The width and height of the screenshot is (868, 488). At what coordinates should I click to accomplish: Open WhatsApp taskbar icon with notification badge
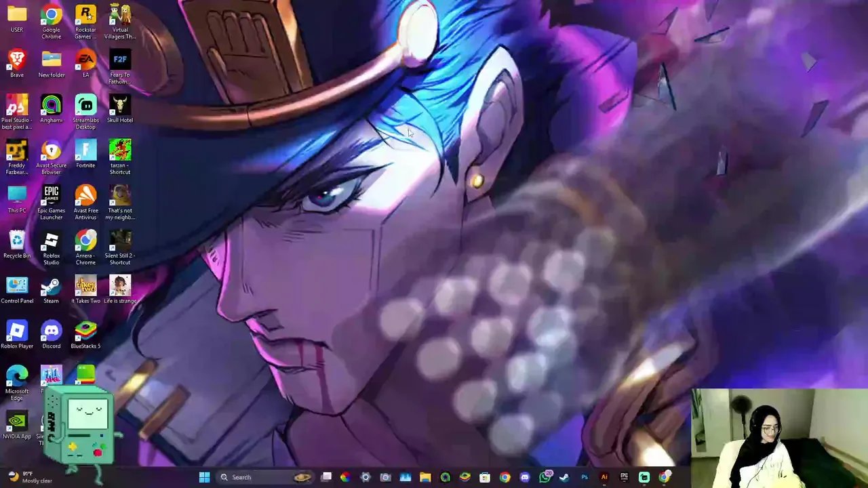[545, 477]
